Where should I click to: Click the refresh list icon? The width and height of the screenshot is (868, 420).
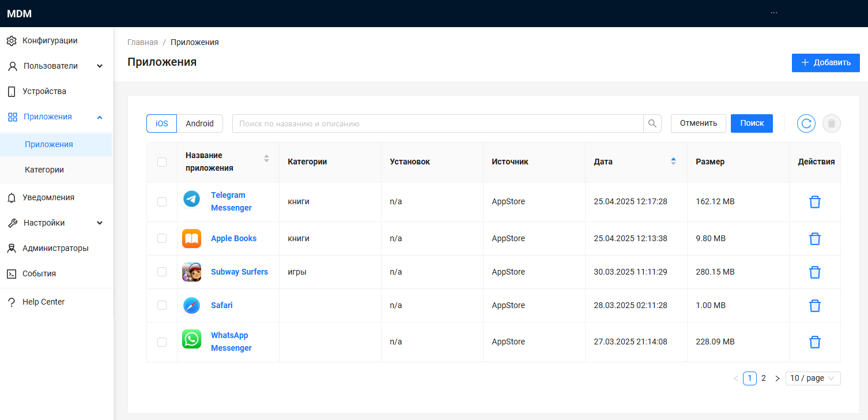[806, 123]
